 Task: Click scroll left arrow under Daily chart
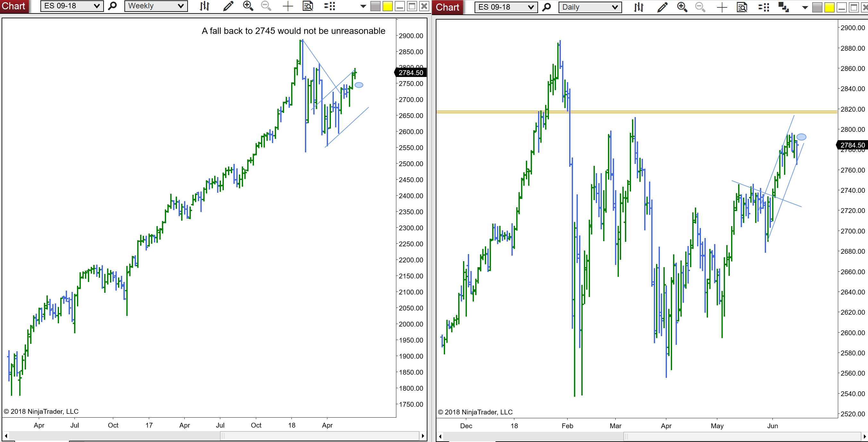[440, 436]
